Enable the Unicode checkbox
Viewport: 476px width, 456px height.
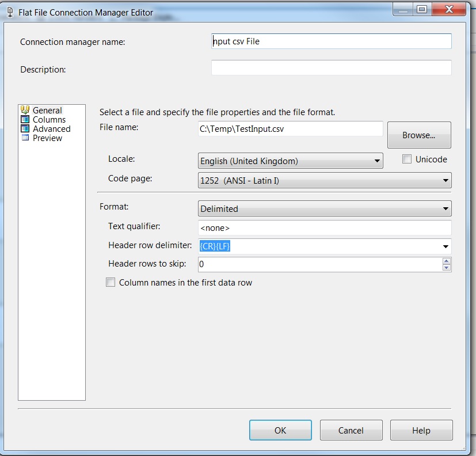(x=407, y=159)
